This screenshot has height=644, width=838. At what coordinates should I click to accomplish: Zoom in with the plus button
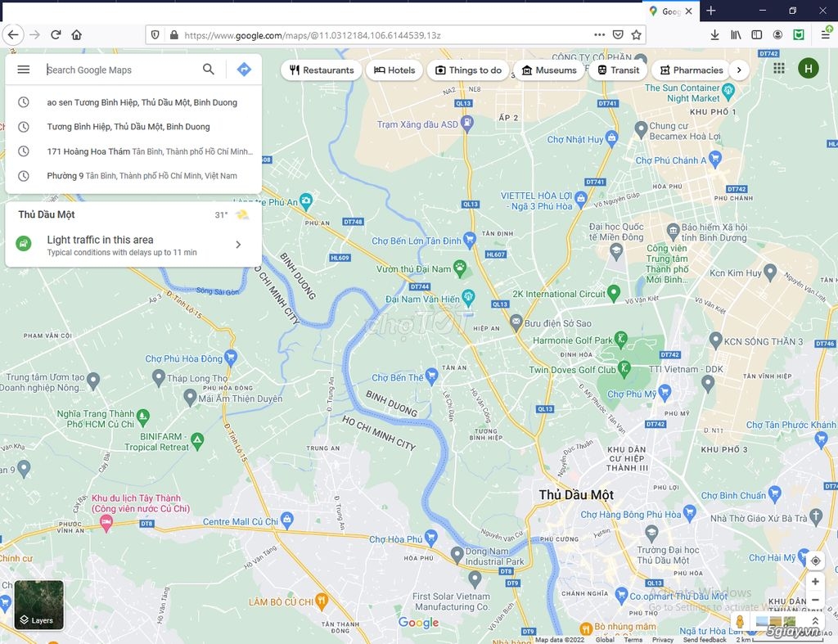click(815, 582)
